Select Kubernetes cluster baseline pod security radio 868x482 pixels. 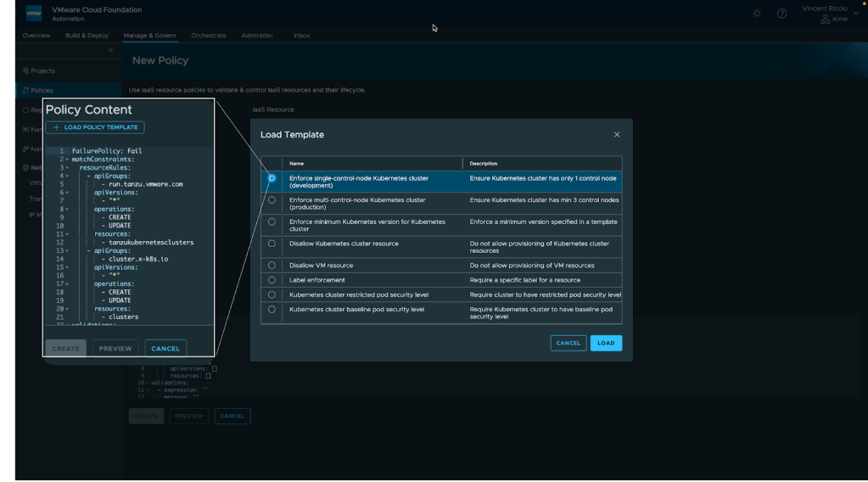[272, 310]
